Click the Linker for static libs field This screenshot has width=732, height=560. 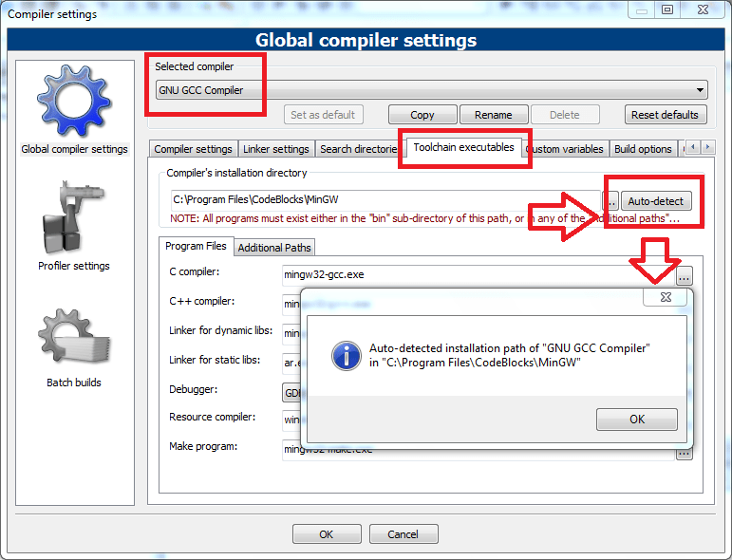tap(291, 363)
